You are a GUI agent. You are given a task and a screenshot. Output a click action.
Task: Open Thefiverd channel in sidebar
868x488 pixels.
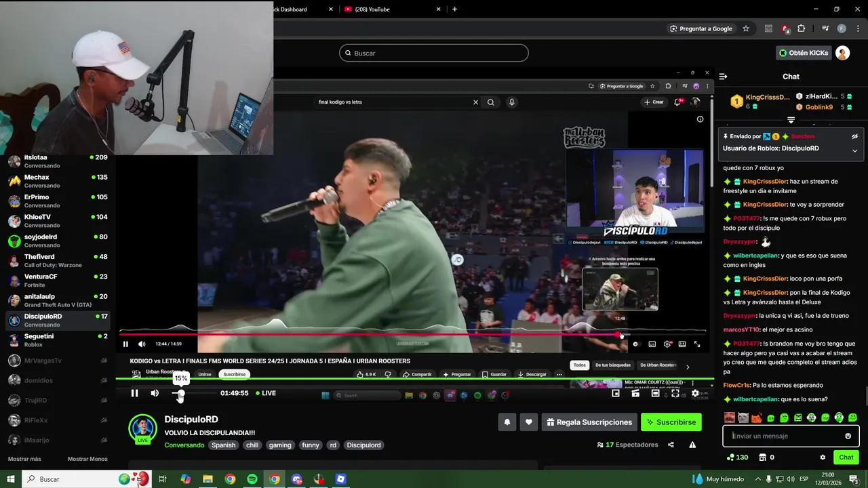pos(58,261)
